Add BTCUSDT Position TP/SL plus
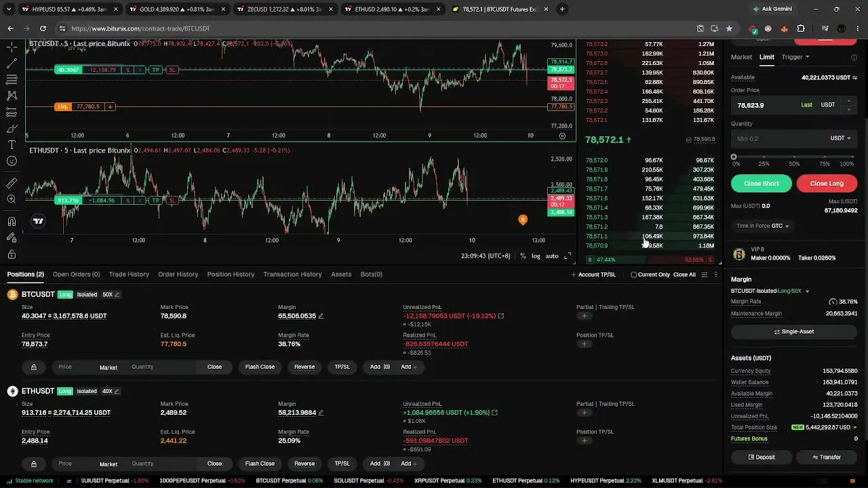Image resolution: width=868 pixels, height=488 pixels. pyautogui.click(x=585, y=344)
